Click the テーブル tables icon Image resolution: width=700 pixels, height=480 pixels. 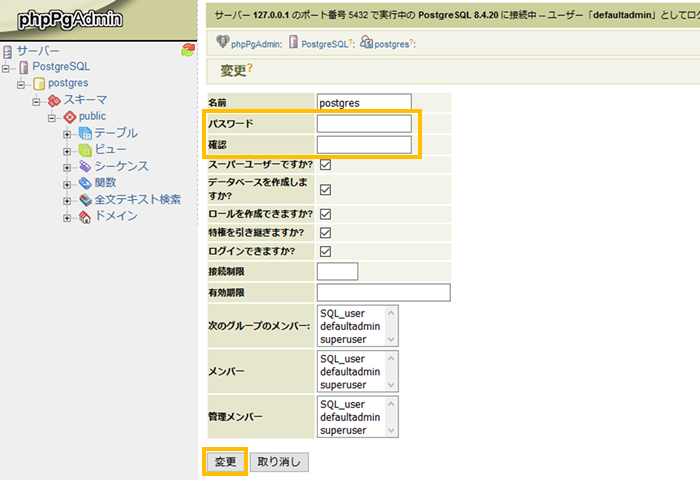point(85,133)
